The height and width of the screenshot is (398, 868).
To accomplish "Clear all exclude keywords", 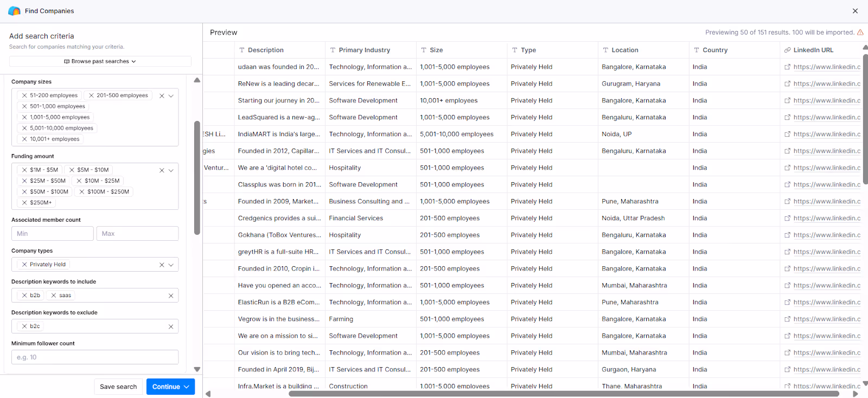I will tap(171, 327).
